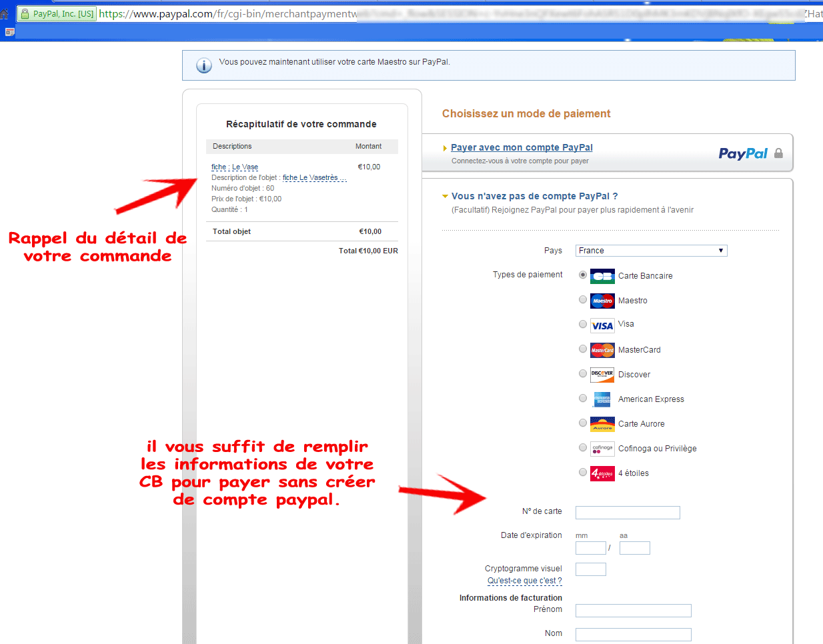Select the MasterCard radio button
The height and width of the screenshot is (644, 823).
pos(583,349)
